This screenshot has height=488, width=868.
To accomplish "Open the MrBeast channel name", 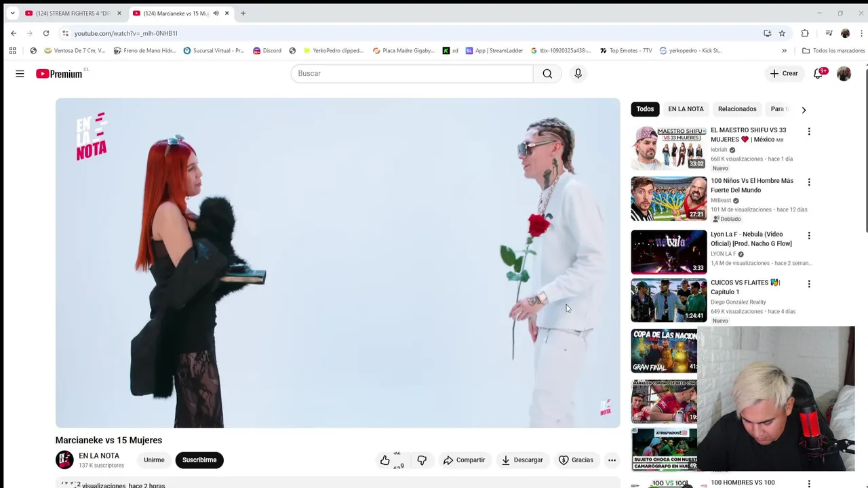I will (721, 201).
